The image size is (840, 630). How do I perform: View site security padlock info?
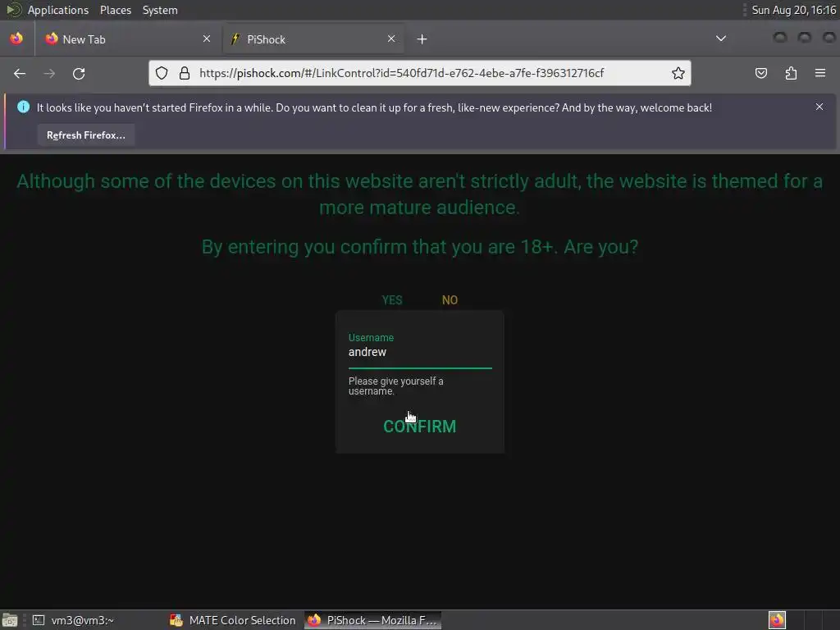(x=185, y=73)
